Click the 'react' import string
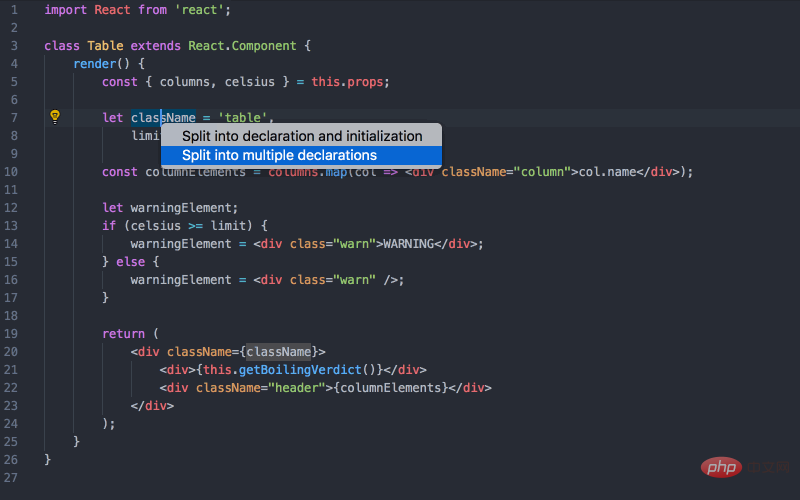This screenshot has height=500, width=800. 199,10
